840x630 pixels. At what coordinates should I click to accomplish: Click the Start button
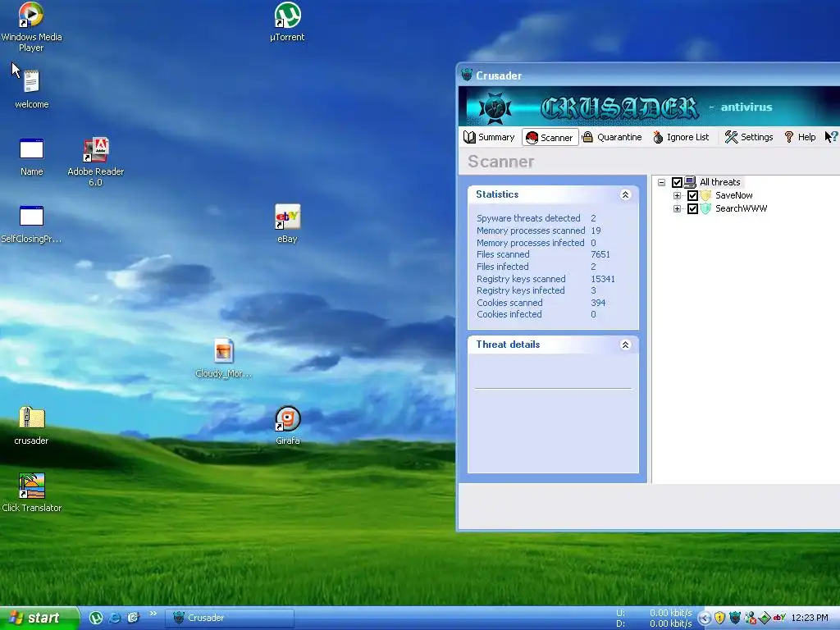coord(39,618)
